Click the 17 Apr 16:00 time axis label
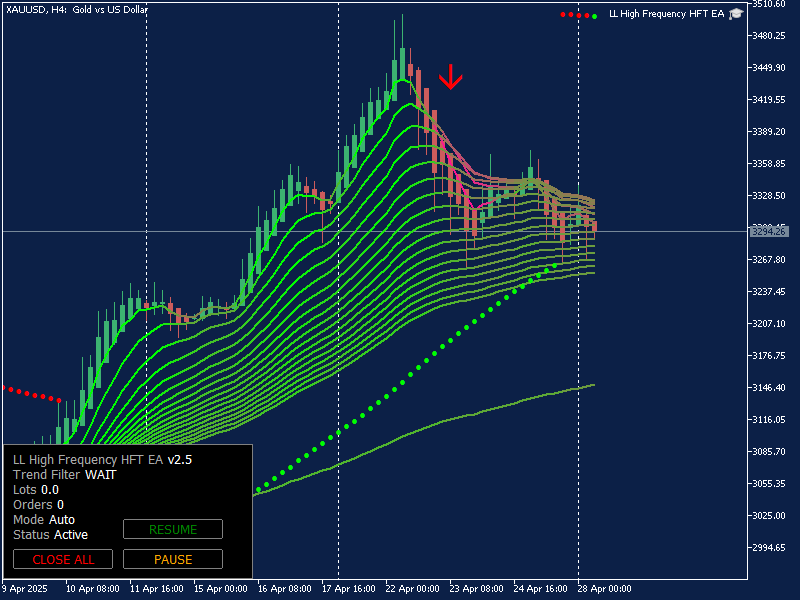The width and height of the screenshot is (800, 600). [348, 589]
